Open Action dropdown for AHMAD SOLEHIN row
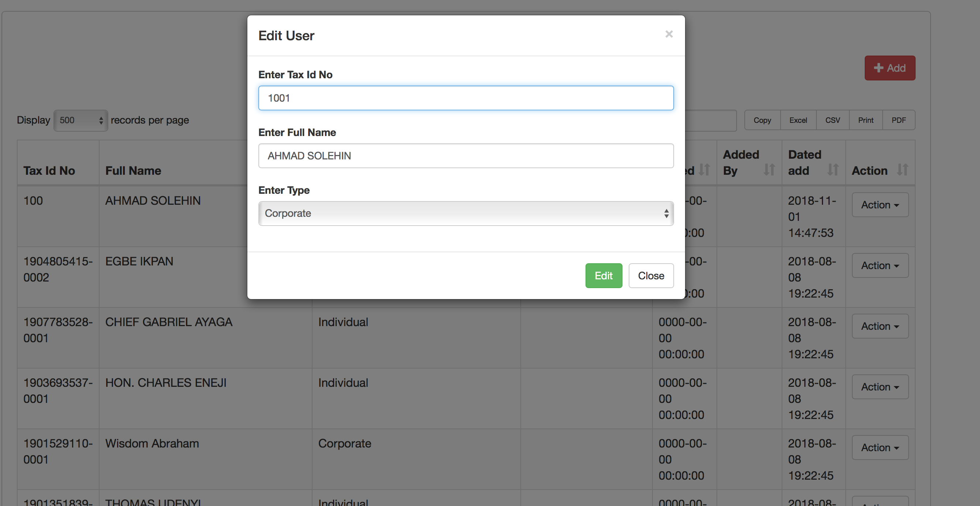 (x=880, y=205)
